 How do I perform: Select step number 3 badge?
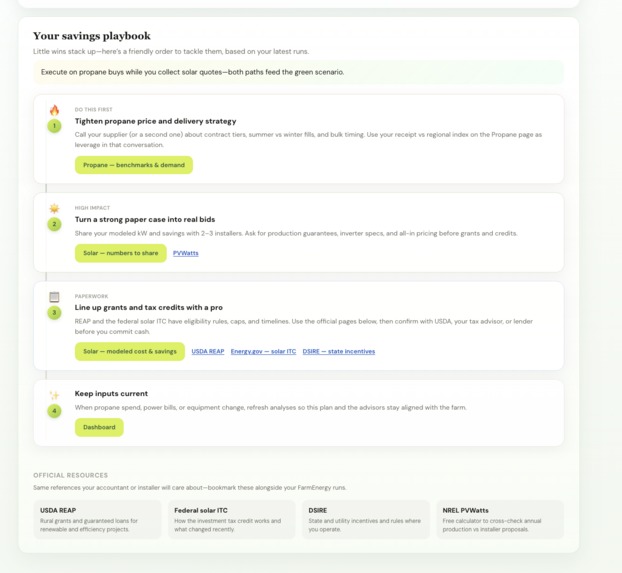54,313
